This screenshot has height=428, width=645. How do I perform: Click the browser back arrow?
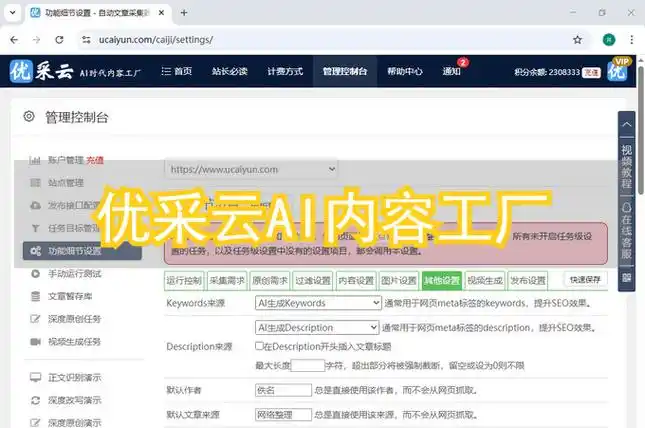tap(14, 40)
